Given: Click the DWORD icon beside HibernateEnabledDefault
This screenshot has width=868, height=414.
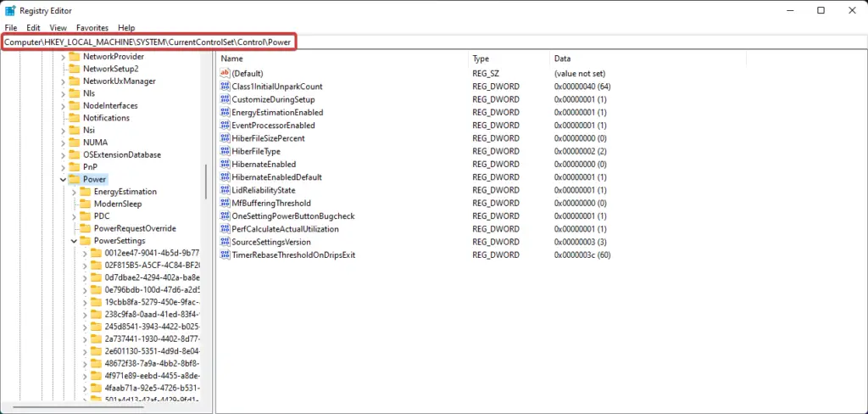Looking at the screenshot, I should (x=225, y=176).
